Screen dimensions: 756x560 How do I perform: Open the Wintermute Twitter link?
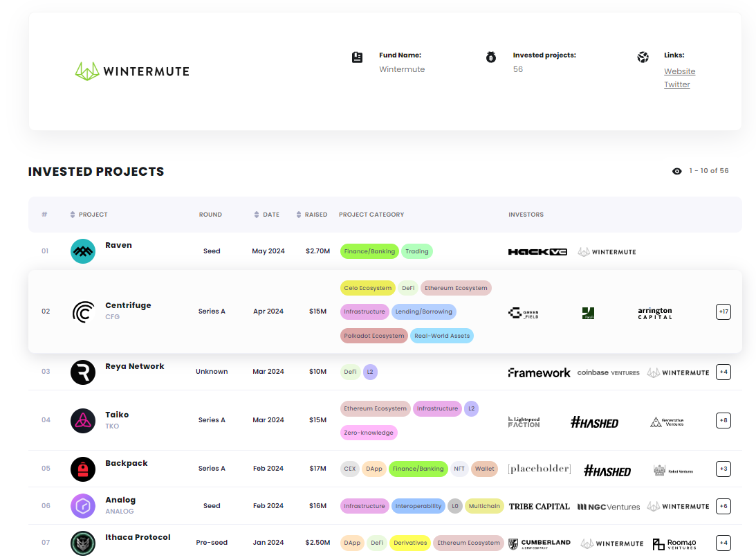(x=676, y=84)
